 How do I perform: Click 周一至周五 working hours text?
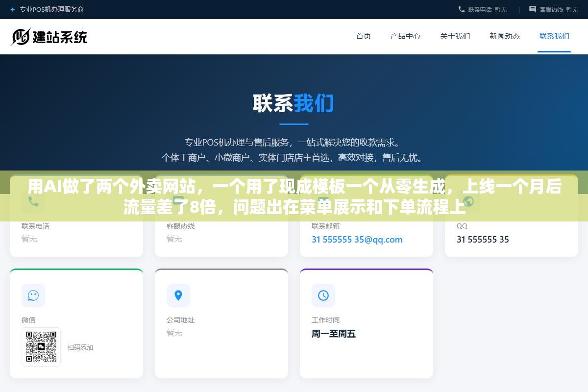[x=334, y=334]
